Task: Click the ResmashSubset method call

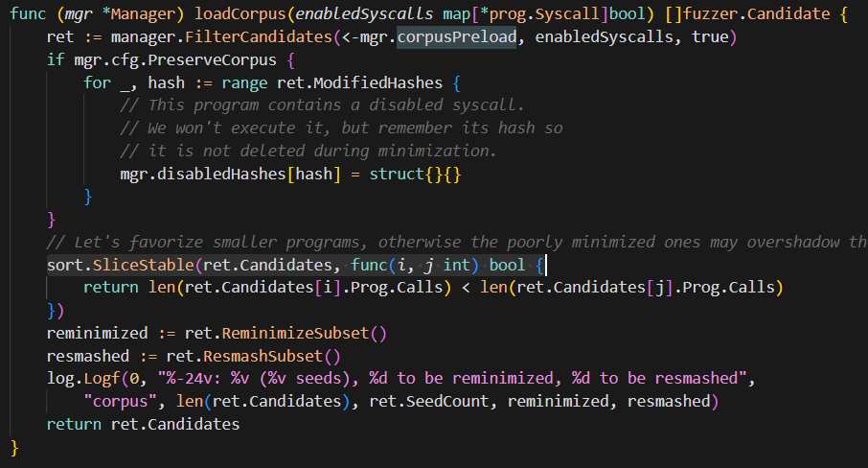Action: point(263,356)
